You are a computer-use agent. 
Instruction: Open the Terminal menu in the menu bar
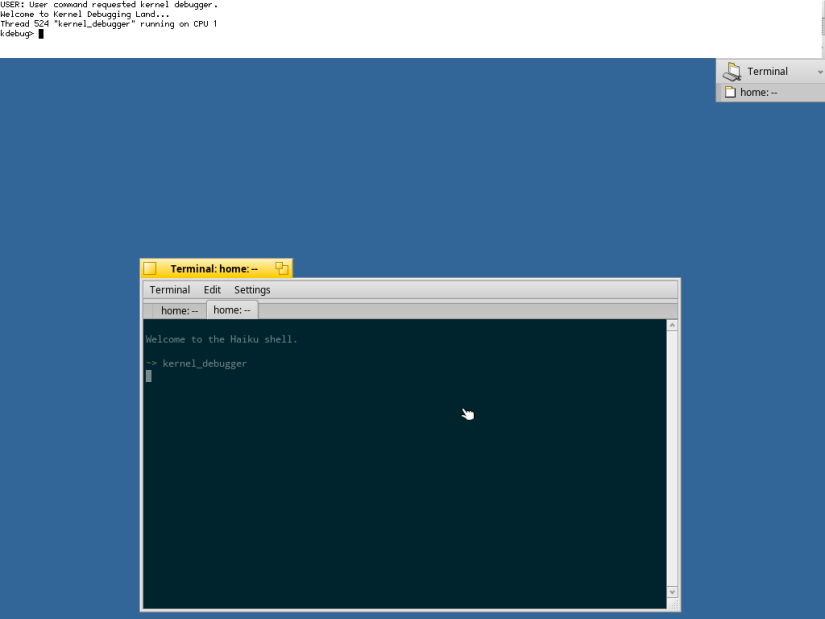(169, 290)
